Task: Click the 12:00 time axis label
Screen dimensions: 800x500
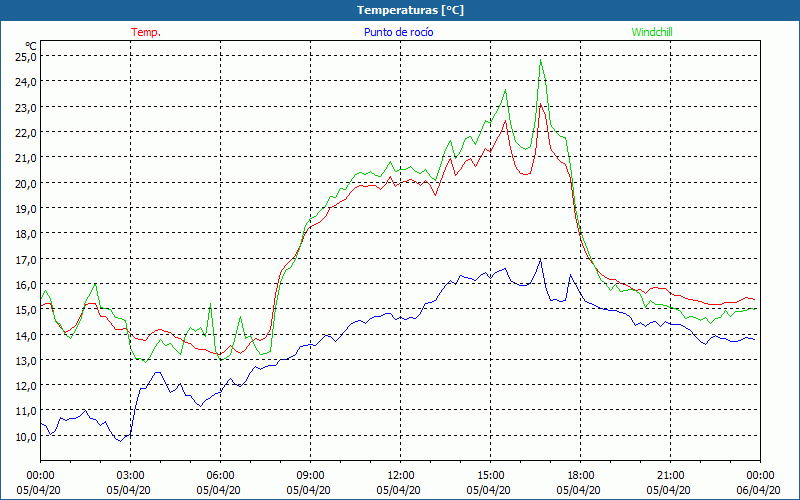Action: 401,476
